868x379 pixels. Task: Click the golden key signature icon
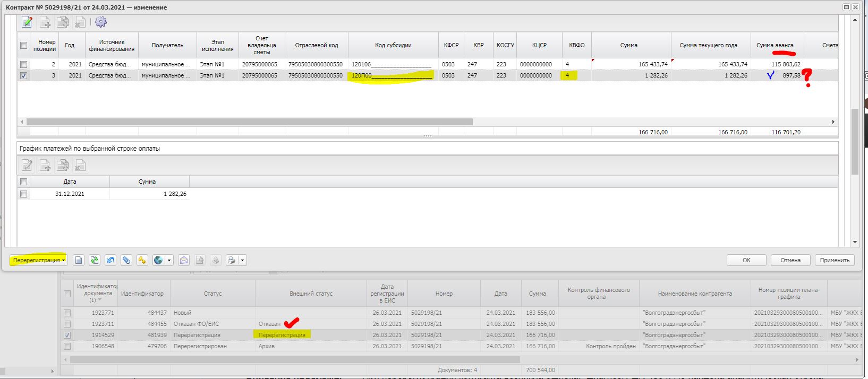point(142,260)
